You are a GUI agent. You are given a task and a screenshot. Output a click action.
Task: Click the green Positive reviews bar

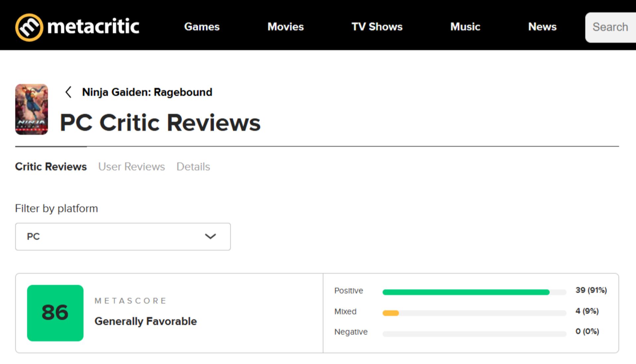(x=466, y=292)
